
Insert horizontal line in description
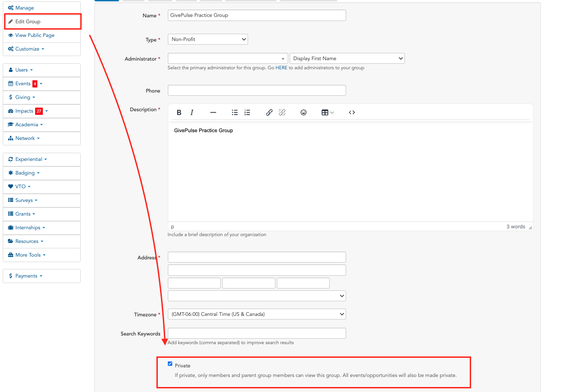[213, 113]
